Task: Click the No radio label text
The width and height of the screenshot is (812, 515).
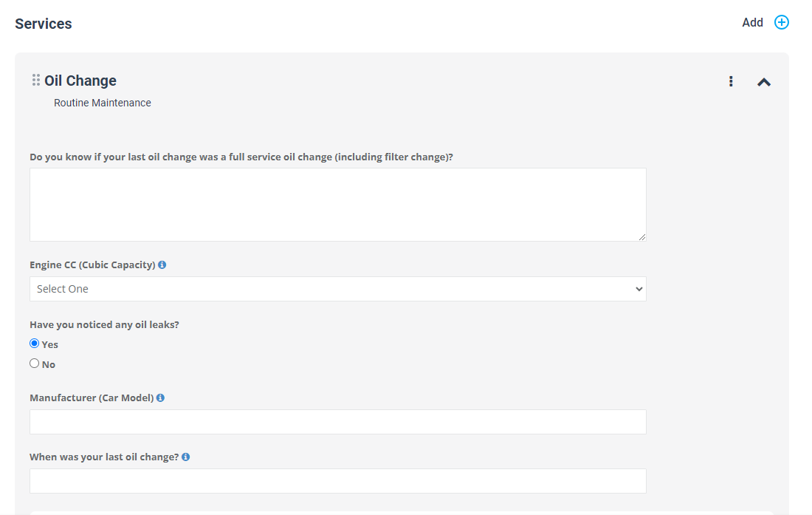Action: coord(49,365)
